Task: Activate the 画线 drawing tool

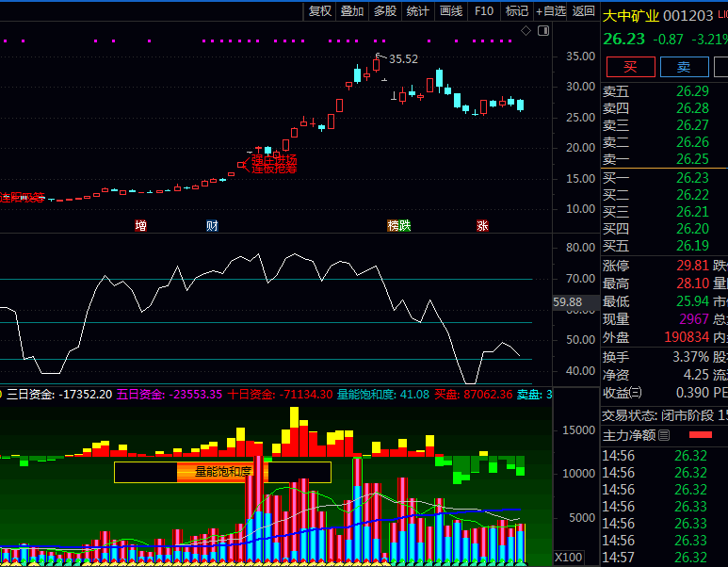Action: [x=451, y=11]
